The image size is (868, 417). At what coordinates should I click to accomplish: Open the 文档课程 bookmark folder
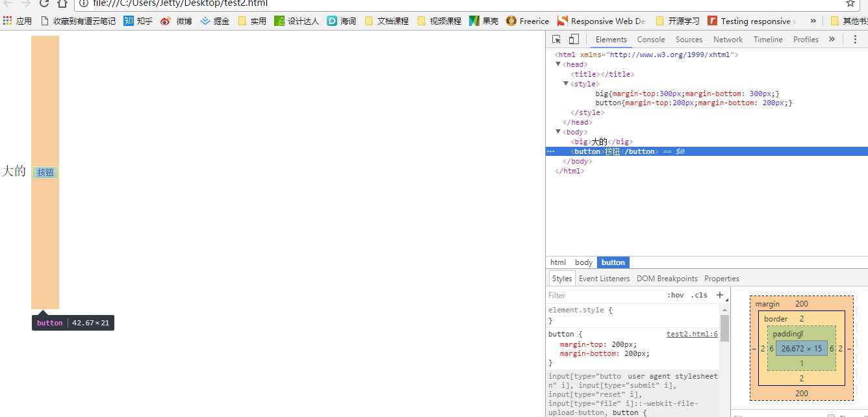click(387, 21)
